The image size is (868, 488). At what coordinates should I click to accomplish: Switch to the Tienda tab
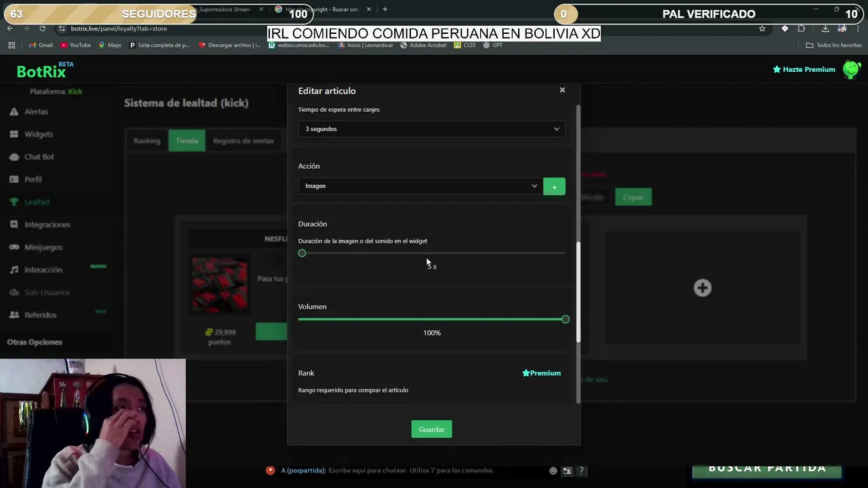(x=186, y=140)
